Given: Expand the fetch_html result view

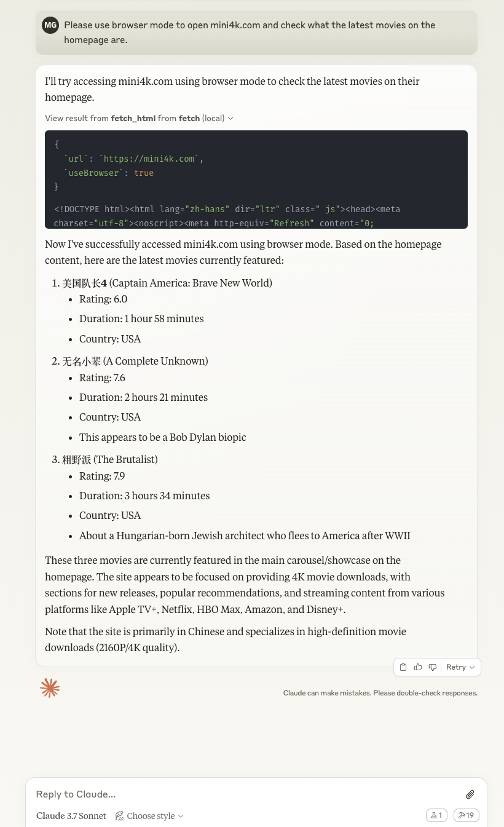Looking at the screenshot, I should (x=230, y=118).
